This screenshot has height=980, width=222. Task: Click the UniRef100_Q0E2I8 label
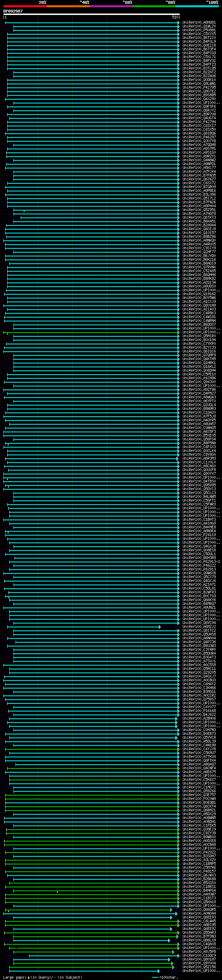click(x=199, y=45)
